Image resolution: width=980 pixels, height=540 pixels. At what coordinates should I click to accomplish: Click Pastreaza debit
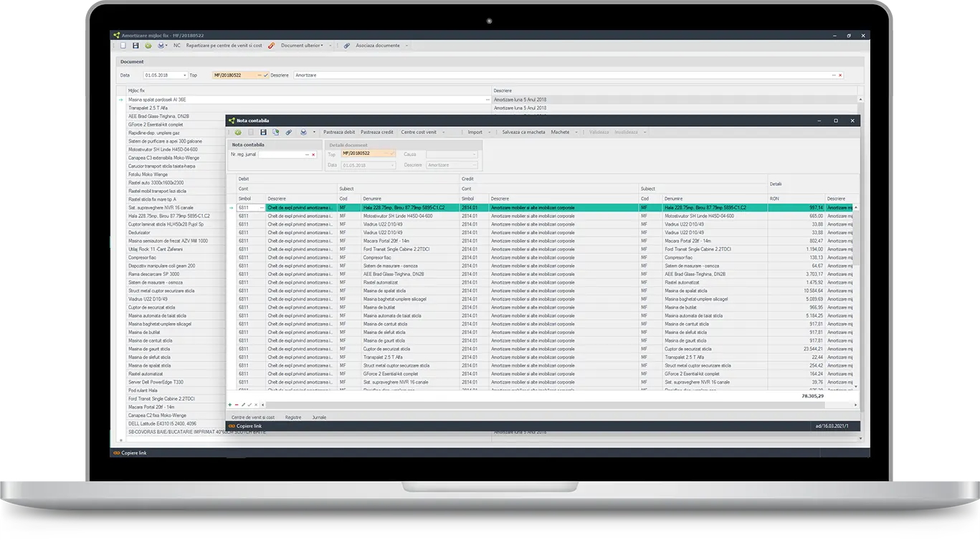click(339, 132)
